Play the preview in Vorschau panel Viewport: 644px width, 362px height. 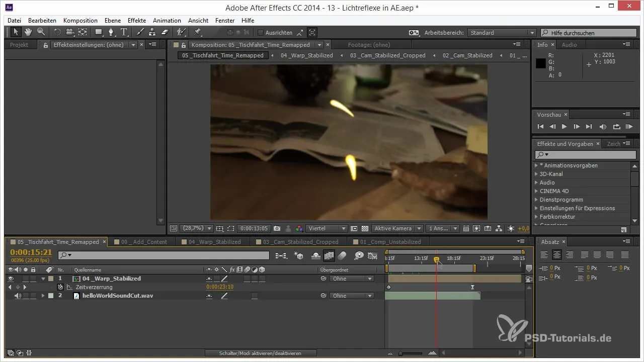click(565, 127)
